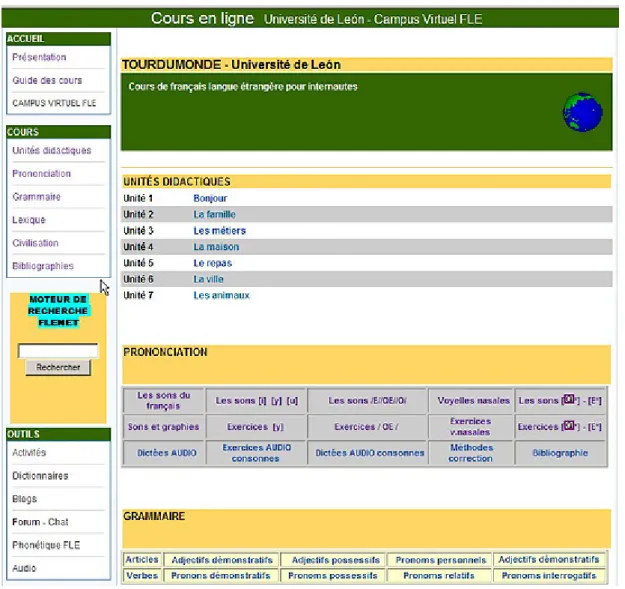Open Voyelles nasales pronunciation page
This screenshot has height=589, width=625.
click(x=473, y=401)
